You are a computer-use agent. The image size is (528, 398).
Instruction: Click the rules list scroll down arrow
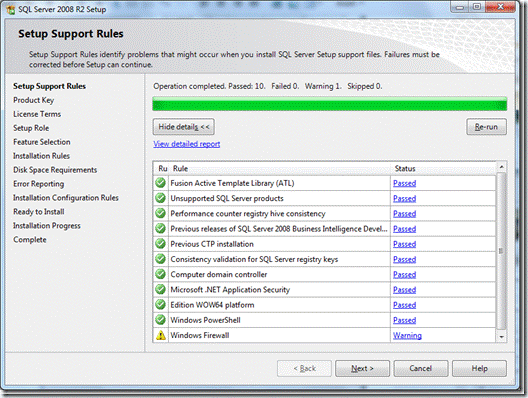click(x=502, y=337)
